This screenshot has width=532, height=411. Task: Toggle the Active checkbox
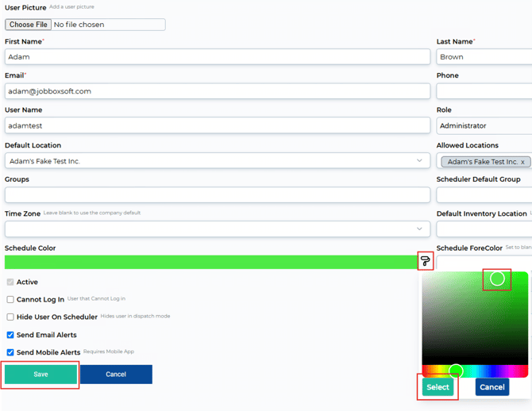coord(10,282)
